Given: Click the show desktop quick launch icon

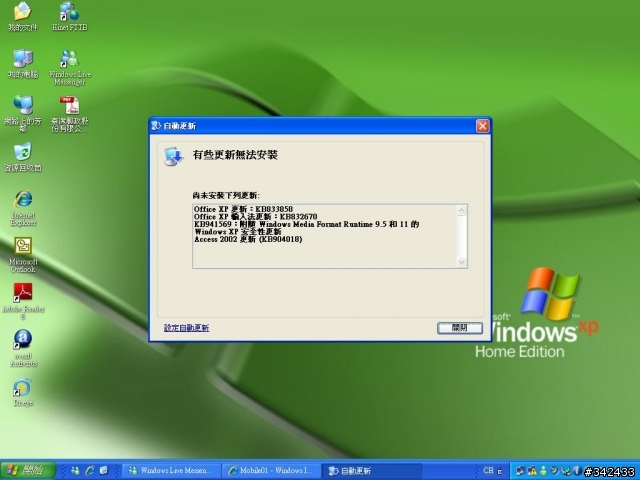Looking at the screenshot, I should (x=104, y=471).
